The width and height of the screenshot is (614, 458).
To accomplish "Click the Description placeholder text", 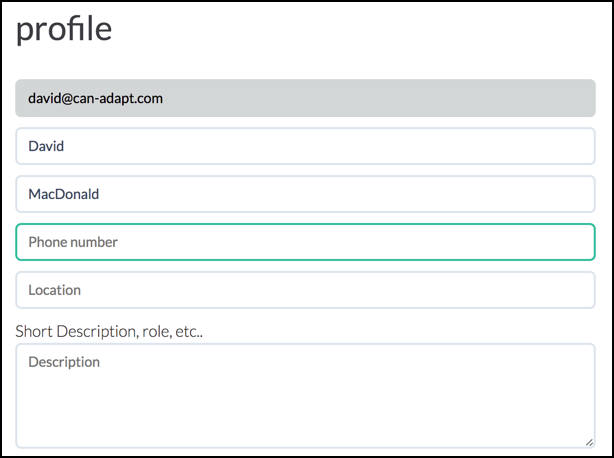I will pos(64,362).
